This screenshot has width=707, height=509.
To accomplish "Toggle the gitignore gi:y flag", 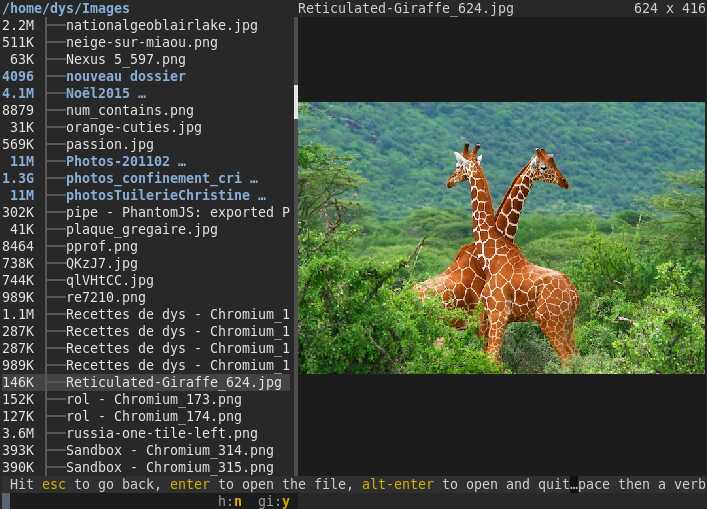I will [x=274, y=501].
